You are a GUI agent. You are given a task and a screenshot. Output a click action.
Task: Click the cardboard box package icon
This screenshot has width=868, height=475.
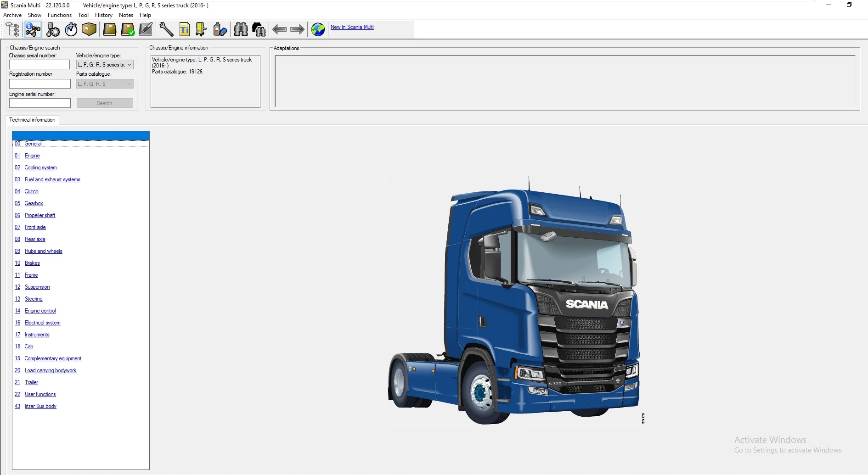(x=89, y=29)
